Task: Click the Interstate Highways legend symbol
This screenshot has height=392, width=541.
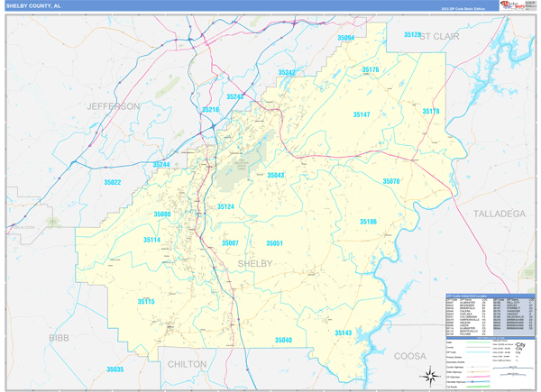Action: [478, 382]
